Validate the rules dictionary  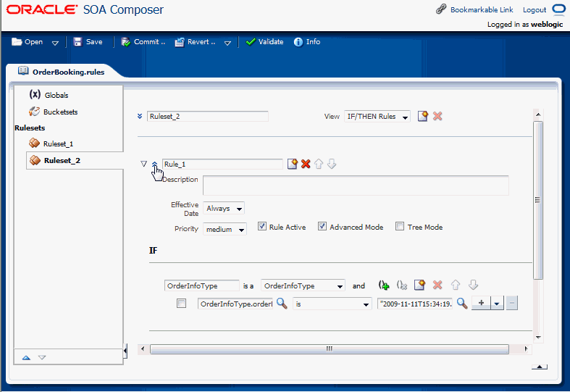point(264,42)
